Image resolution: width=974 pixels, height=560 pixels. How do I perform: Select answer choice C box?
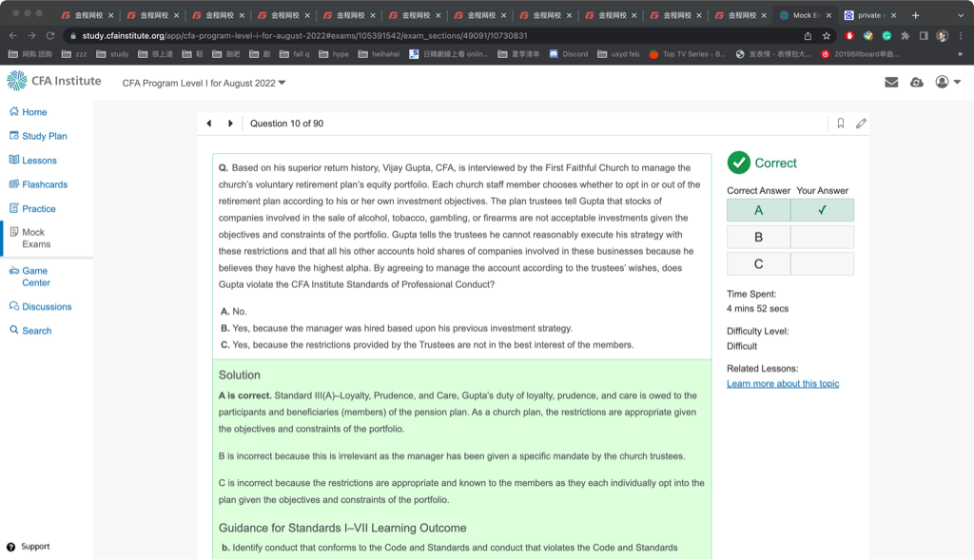(758, 263)
